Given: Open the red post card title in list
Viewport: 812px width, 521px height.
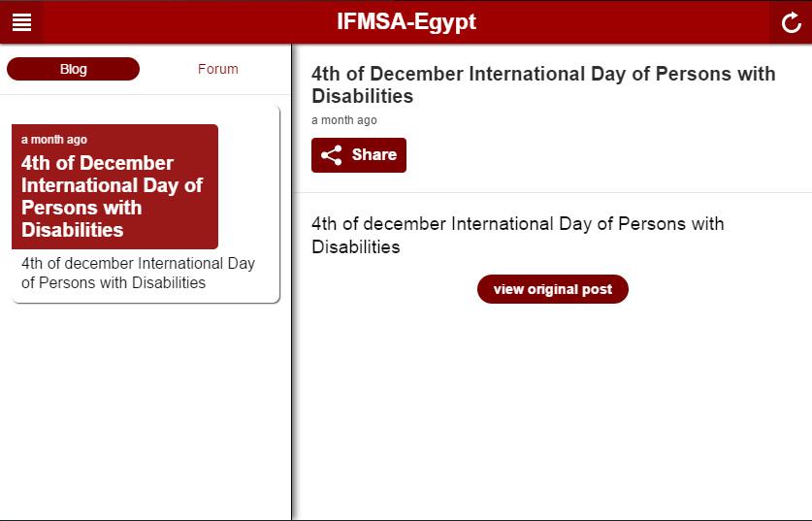Looking at the screenshot, I should pyautogui.click(x=113, y=196).
